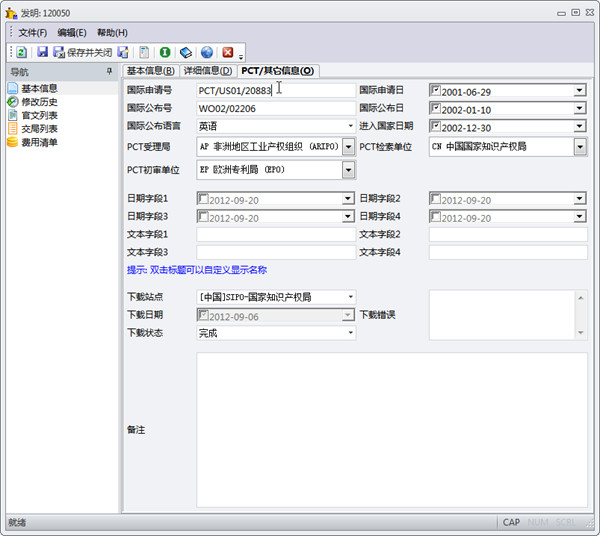The image size is (600, 536).
Task: Open the PCT初审单位 dropdown arrow
Action: (348, 170)
